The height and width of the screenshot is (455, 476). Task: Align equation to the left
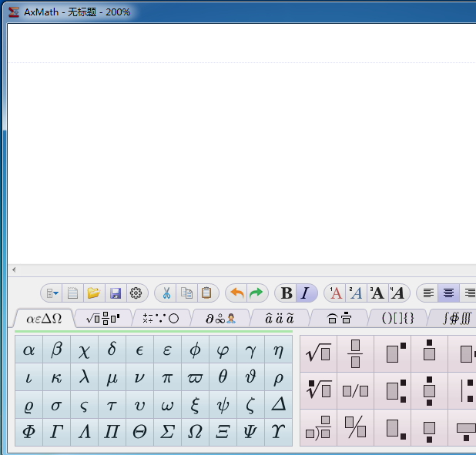tap(427, 293)
